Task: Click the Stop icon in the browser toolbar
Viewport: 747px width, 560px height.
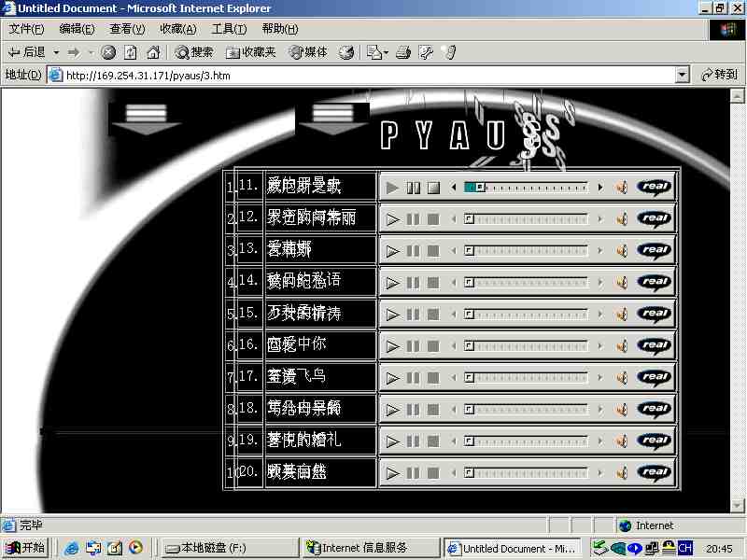Action: [108, 52]
